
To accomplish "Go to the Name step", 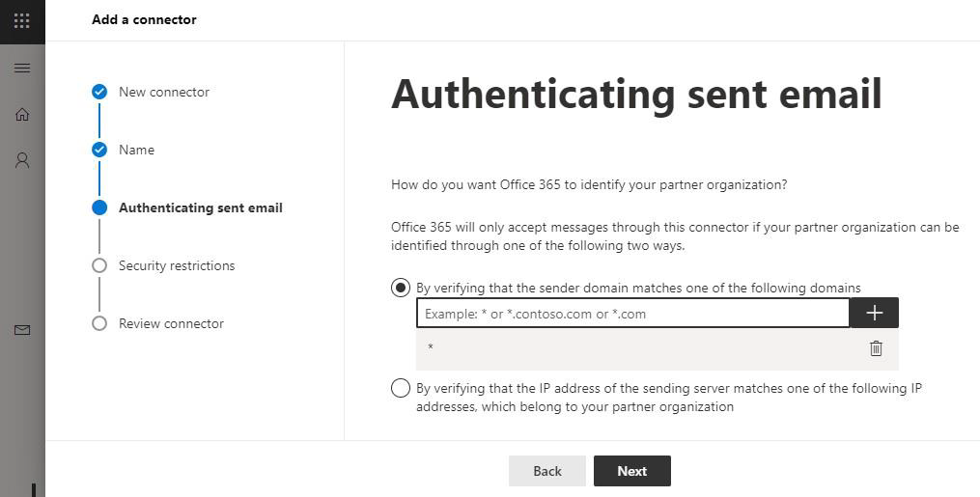I will (136, 150).
